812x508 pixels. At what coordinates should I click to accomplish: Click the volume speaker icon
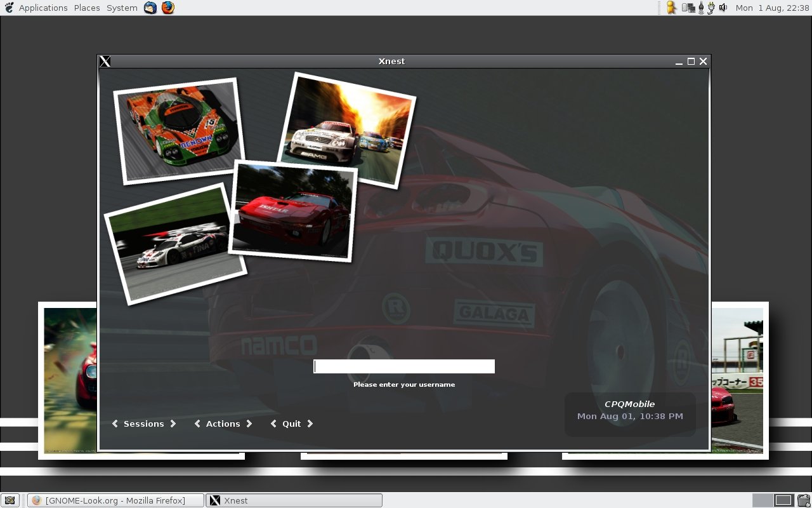click(723, 8)
